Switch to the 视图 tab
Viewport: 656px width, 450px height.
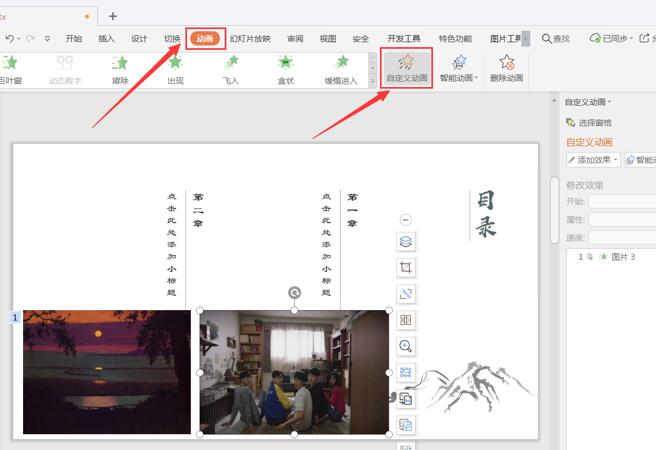pos(328,38)
